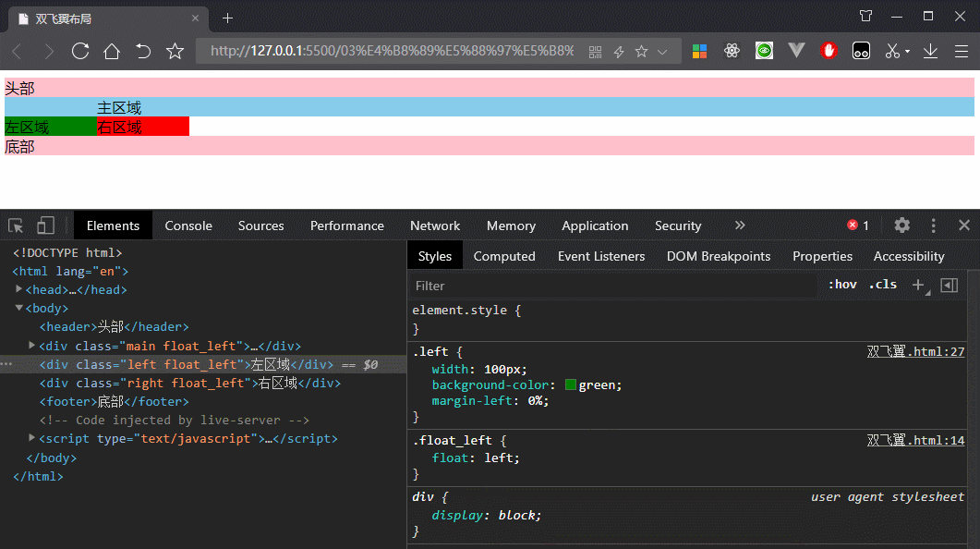Open the Vue DevTools extension icon
This screenshot has height=549, width=980.
[x=796, y=51]
